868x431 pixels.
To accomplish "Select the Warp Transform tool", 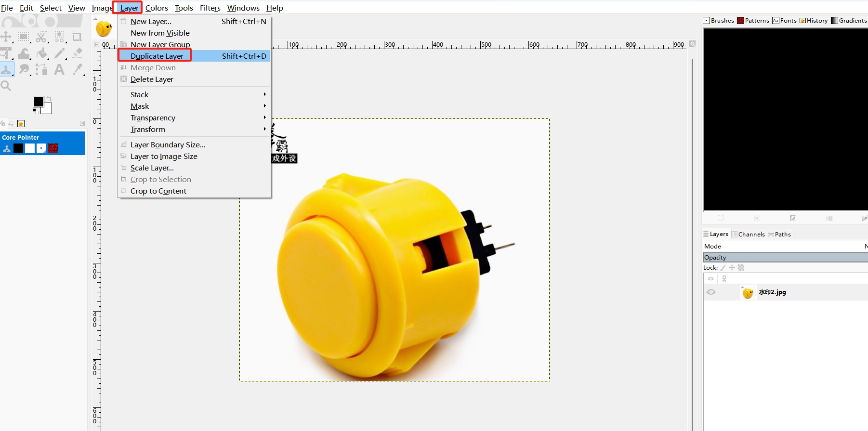I will 24,53.
